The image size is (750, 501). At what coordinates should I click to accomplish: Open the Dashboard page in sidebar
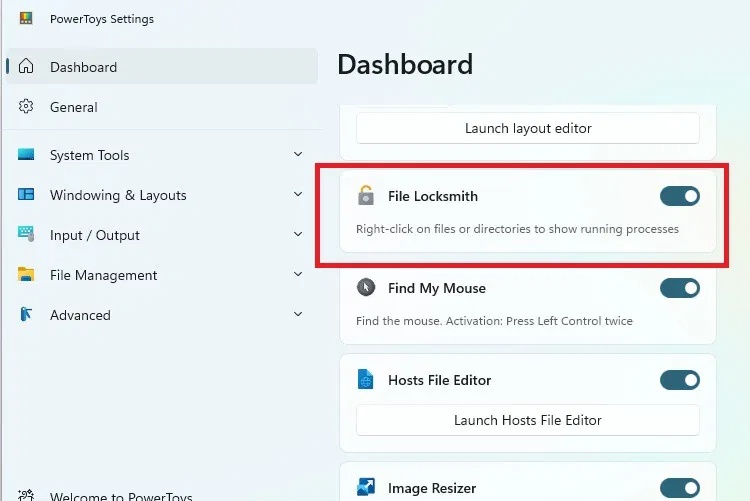[x=162, y=67]
